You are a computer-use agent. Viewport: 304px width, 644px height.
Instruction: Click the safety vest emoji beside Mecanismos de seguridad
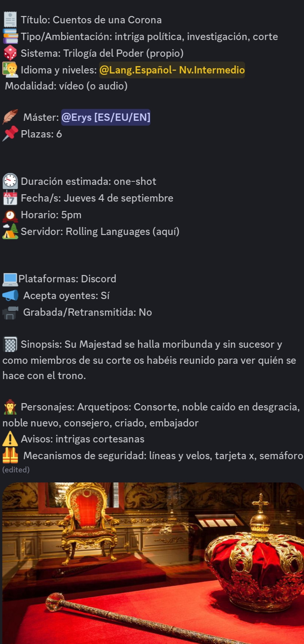pyautogui.click(x=10, y=455)
